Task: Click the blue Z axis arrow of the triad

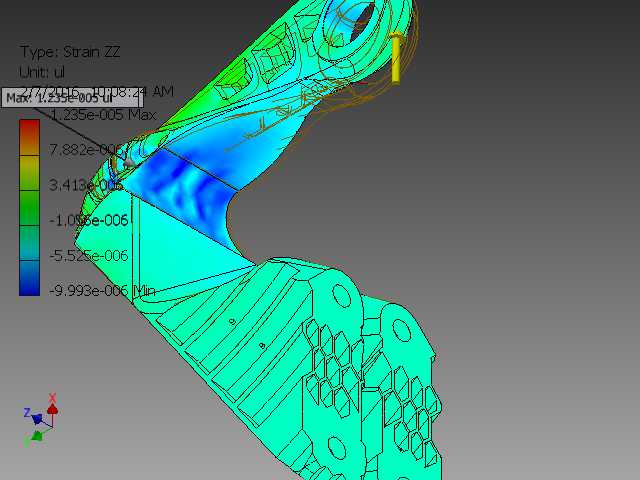Action: pyautogui.click(x=37, y=419)
